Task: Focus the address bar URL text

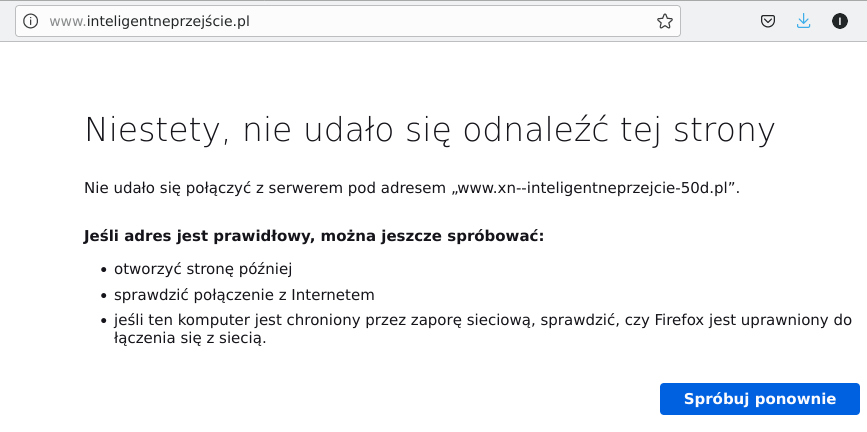Action: [x=148, y=21]
